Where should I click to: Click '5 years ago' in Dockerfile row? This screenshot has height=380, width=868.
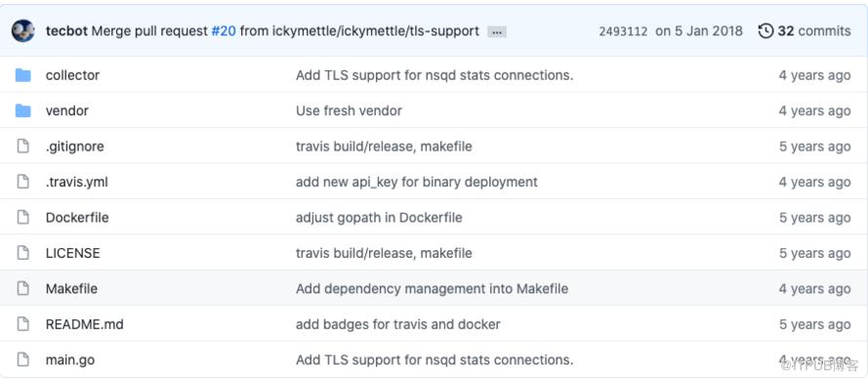pos(814,218)
